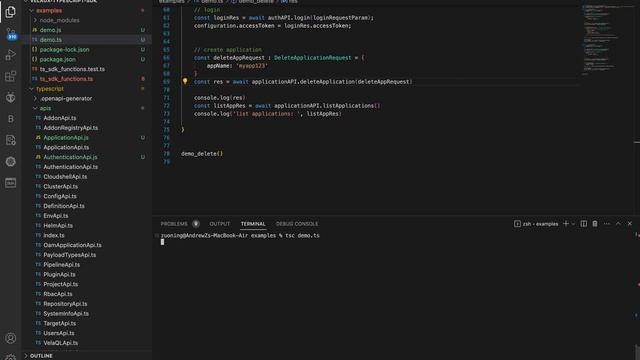Open package-lock.json file
Image resolution: width=640 pixels, height=360 pixels.
tap(64, 49)
